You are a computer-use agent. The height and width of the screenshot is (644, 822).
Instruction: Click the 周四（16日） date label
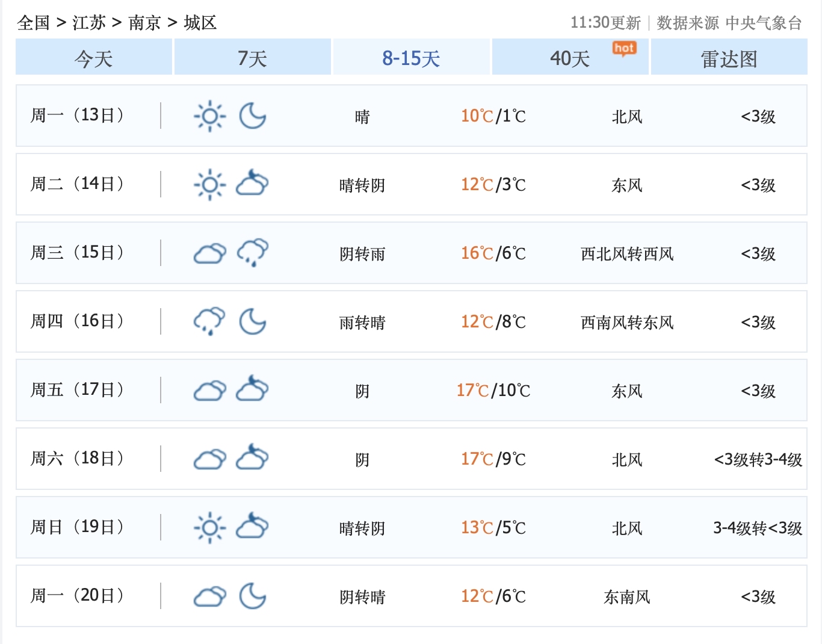coord(77,321)
